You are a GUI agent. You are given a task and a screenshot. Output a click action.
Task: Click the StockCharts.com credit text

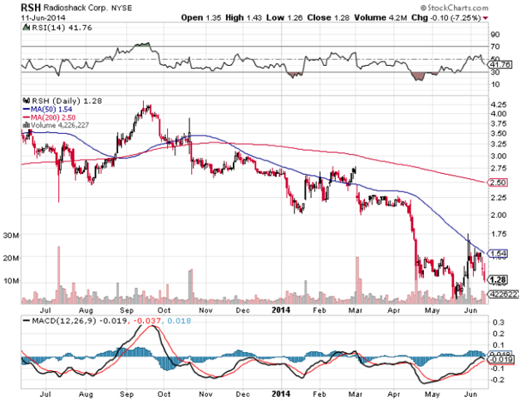[455, 7]
